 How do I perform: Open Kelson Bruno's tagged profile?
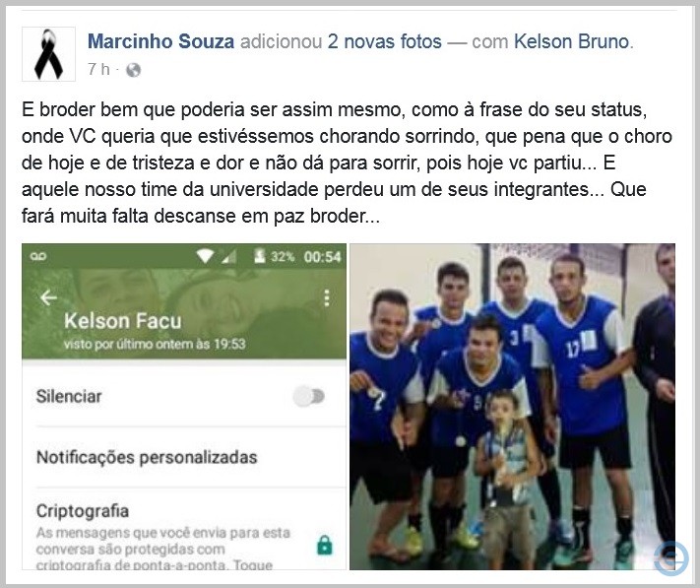click(571, 41)
